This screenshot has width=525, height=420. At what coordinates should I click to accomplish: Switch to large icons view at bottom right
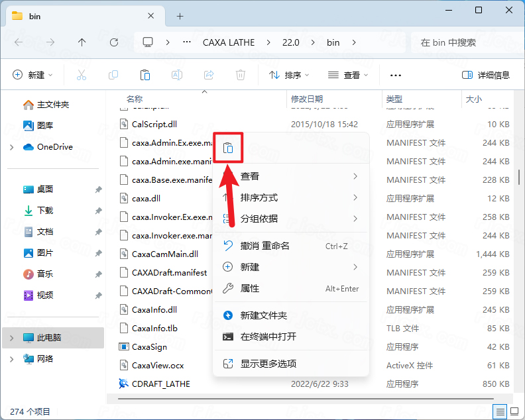(x=515, y=411)
